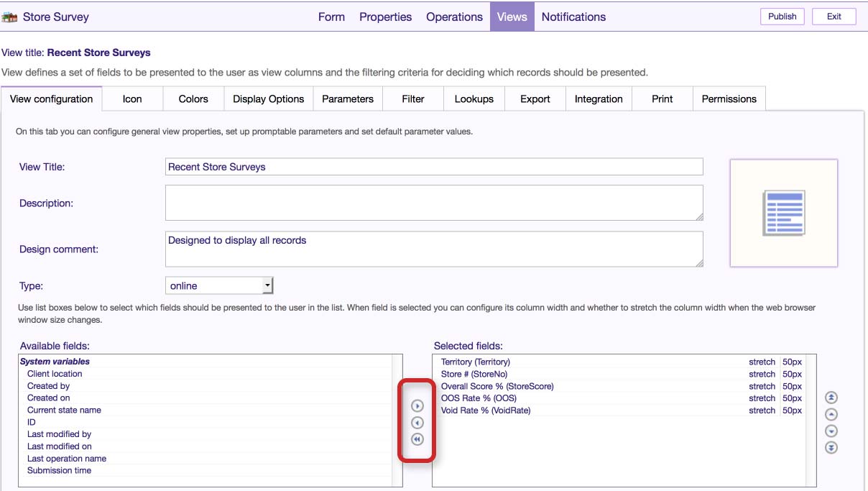Open the Permissions tab
The image size is (868, 491).
pos(729,99)
